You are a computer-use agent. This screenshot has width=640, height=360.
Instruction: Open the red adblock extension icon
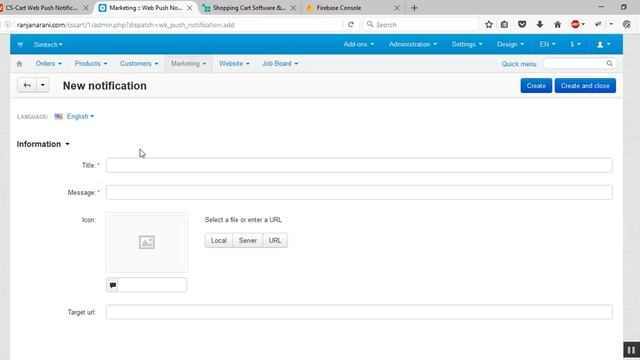click(x=575, y=24)
